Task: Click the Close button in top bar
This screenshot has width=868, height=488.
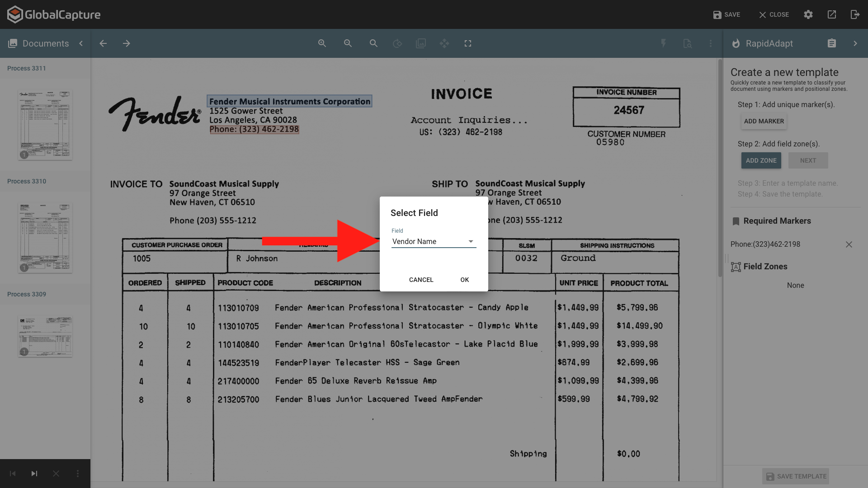Action: tap(774, 14)
